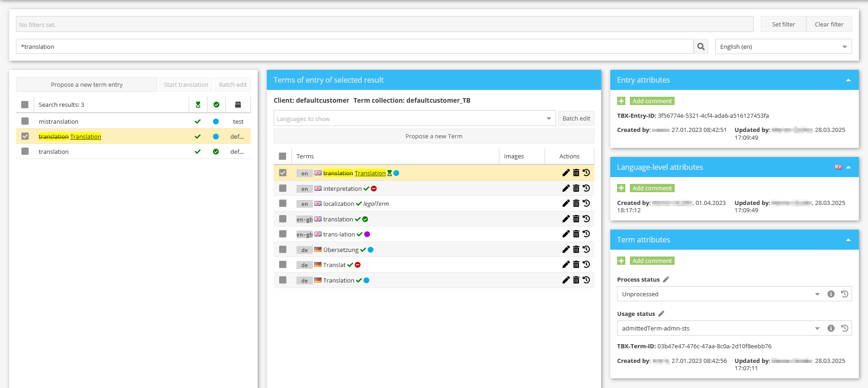Viewport: 868px width, 388px height.
Task: Show info icon for Usage status
Action: pos(831,328)
